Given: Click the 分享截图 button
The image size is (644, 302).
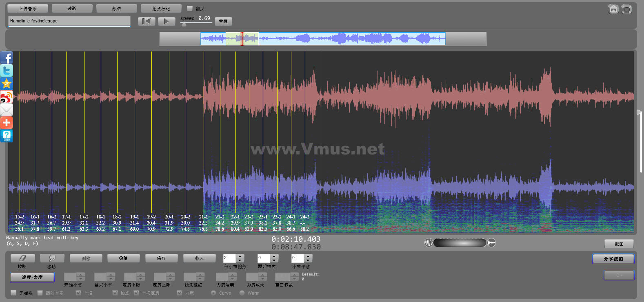Looking at the screenshot, I should (x=613, y=259).
